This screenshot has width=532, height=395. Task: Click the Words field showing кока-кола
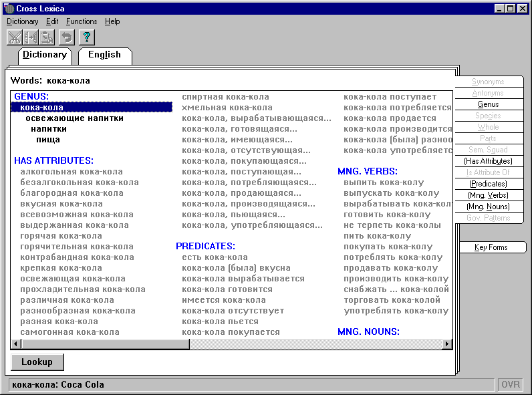(69, 81)
